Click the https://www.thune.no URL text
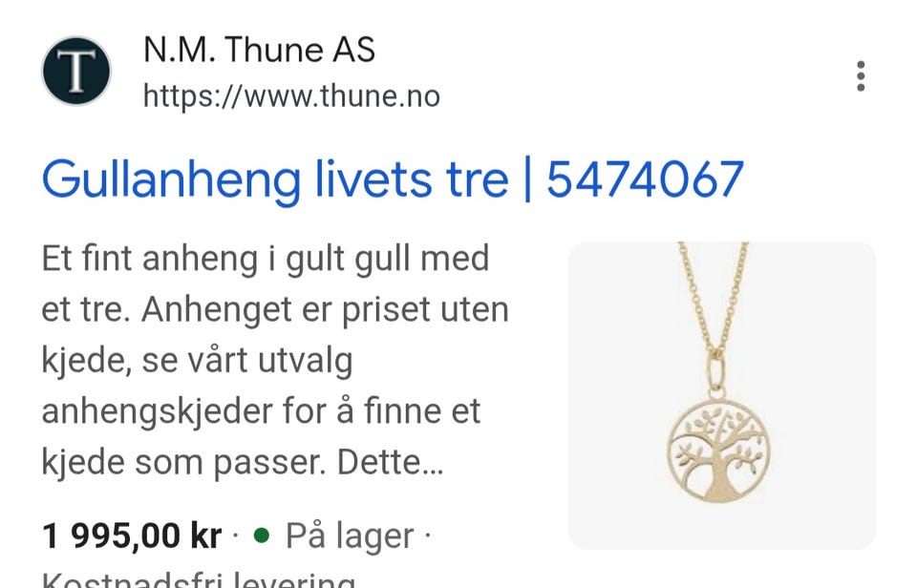Viewport: 917px width, 588px height. [x=291, y=95]
